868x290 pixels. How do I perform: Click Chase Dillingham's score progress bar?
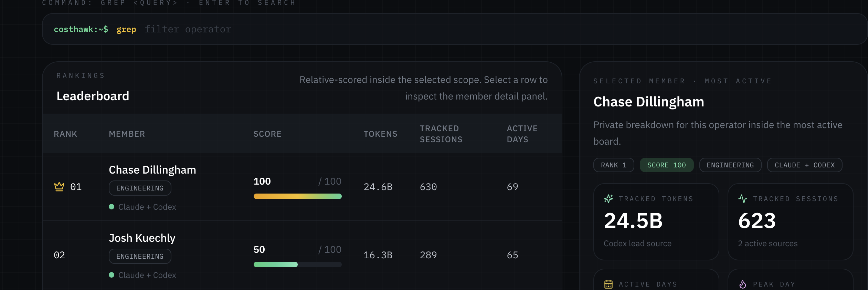coord(297,196)
